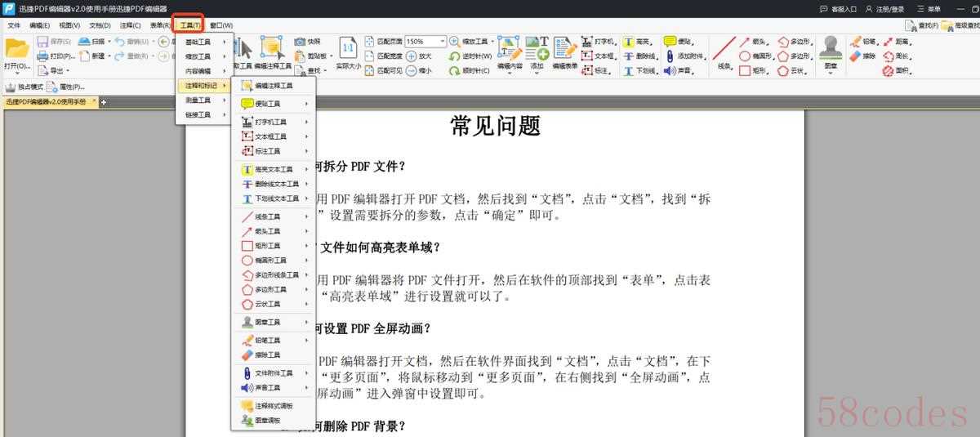The height and width of the screenshot is (437, 980).
Task: Expand the 测量工具 submenu
Action: coord(200,100)
